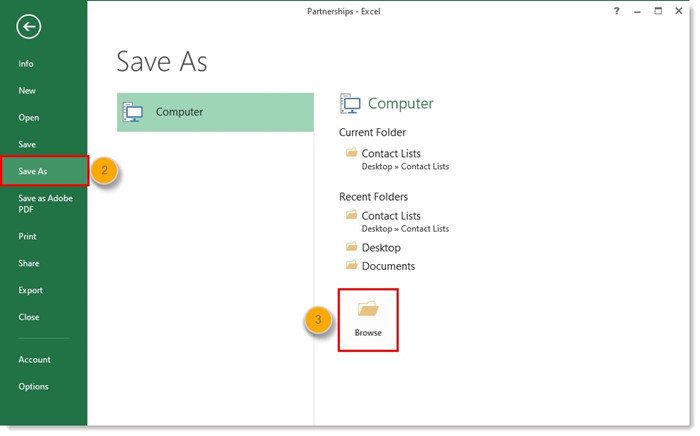Select the Computer save location
This screenshot has height=436, width=700.
214,112
